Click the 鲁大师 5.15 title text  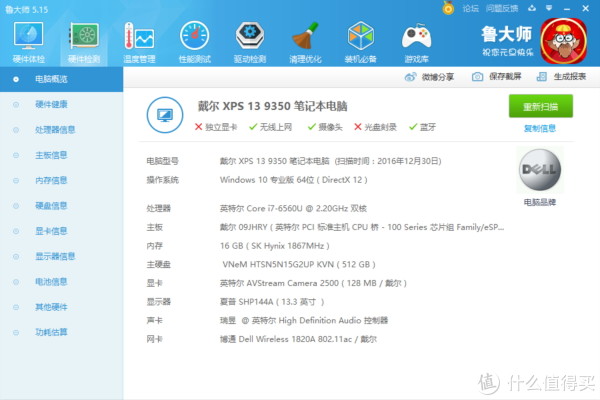[x=26, y=10]
